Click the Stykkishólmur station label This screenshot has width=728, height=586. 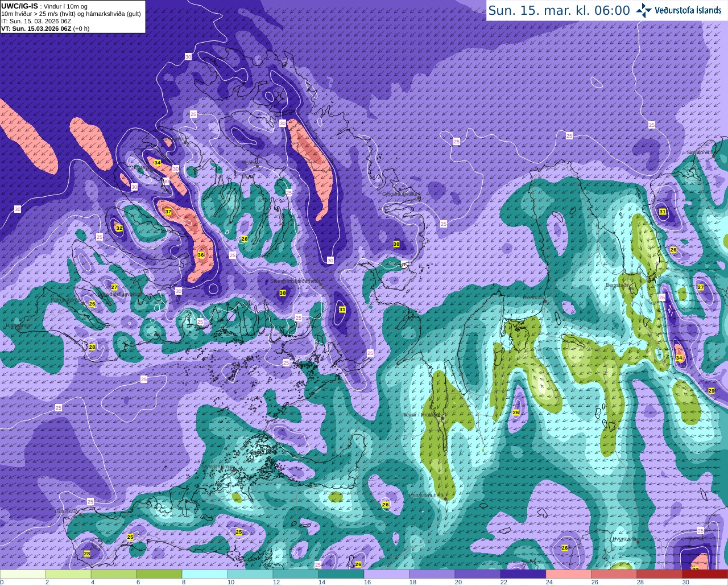[x=218, y=467]
